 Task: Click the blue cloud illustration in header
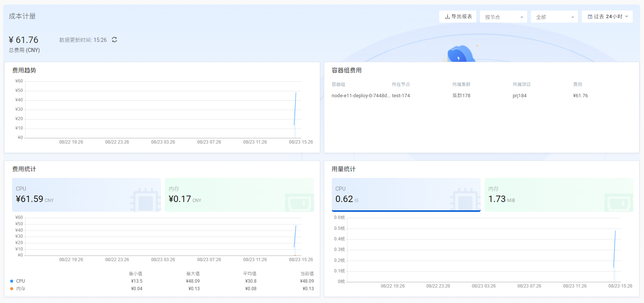(460, 54)
